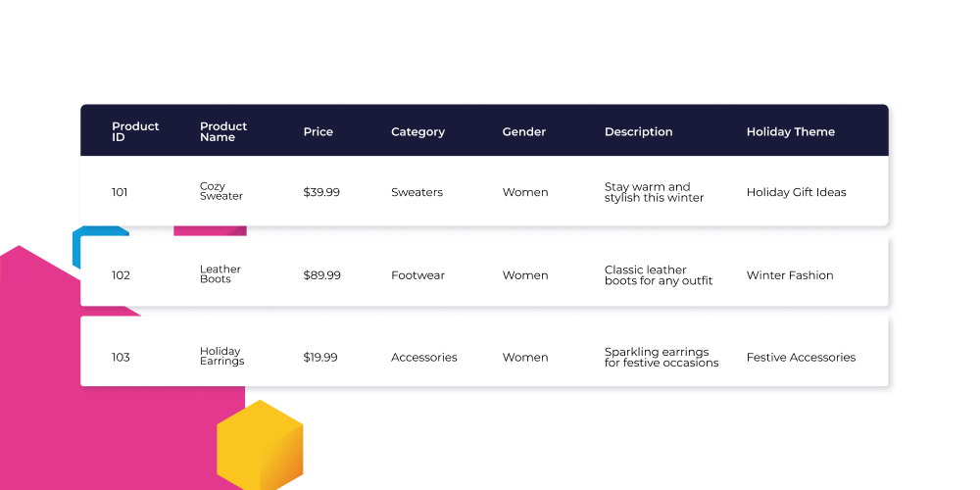This screenshot has height=490, width=980.
Task: Click the Price column header
Action: coord(318,132)
